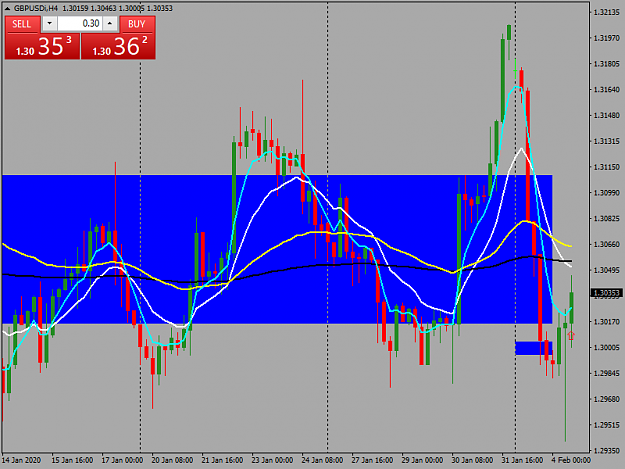Click the 30 Jan 08:00 date label
The width and height of the screenshot is (625, 469).
click(x=472, y=460)
